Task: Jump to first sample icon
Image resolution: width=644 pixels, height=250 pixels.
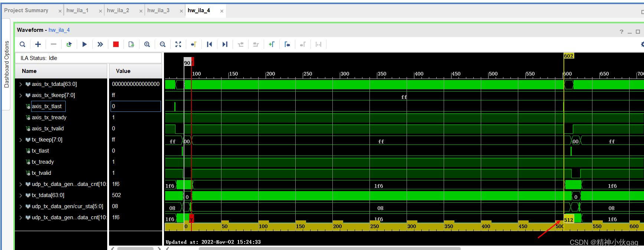Action: tap(209, 44)
